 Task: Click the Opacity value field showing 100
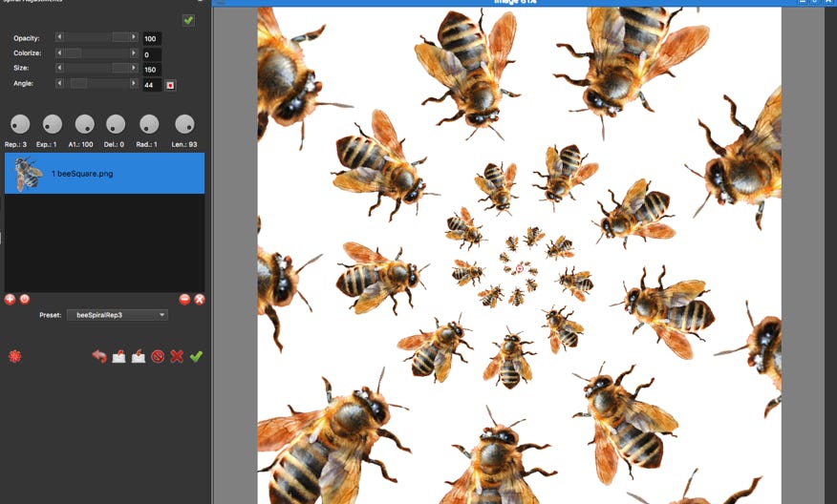(152, 38)
